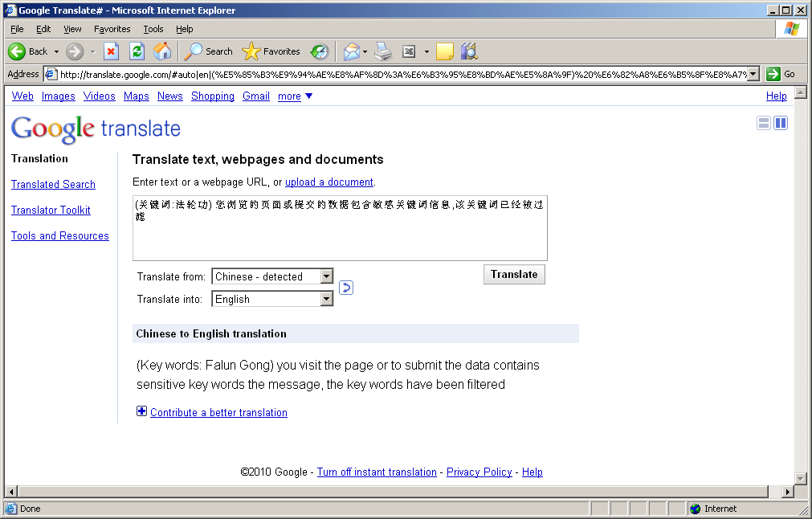
Task: Switch to side-by-side layout icon
Action: tap(781, 123)
